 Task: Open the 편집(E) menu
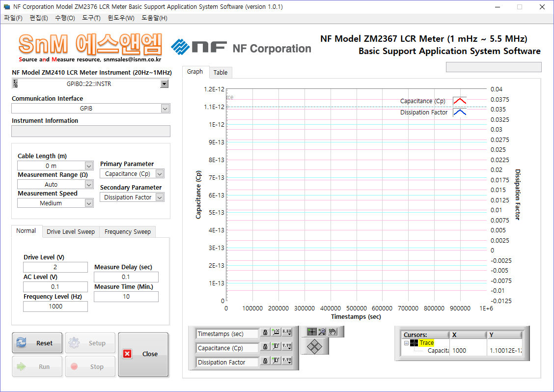tap(39, 18)
